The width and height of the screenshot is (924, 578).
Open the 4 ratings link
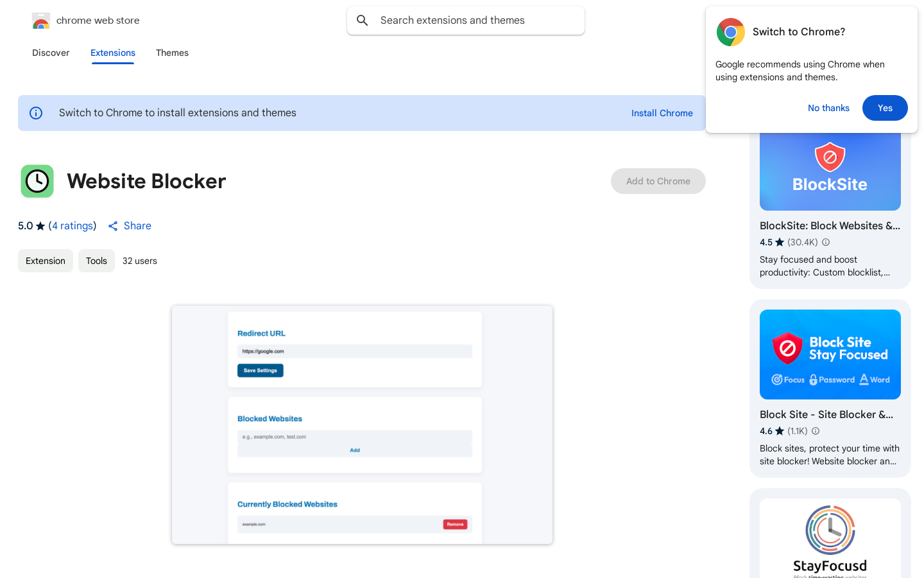point(73,226)
